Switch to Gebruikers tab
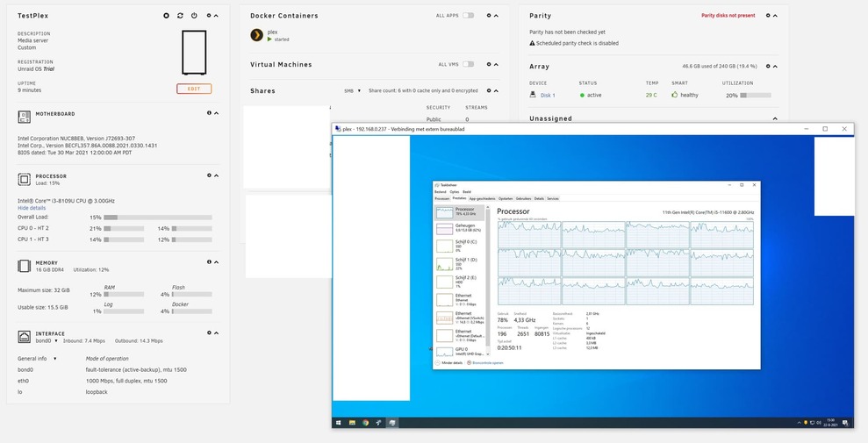 [524, 198]
